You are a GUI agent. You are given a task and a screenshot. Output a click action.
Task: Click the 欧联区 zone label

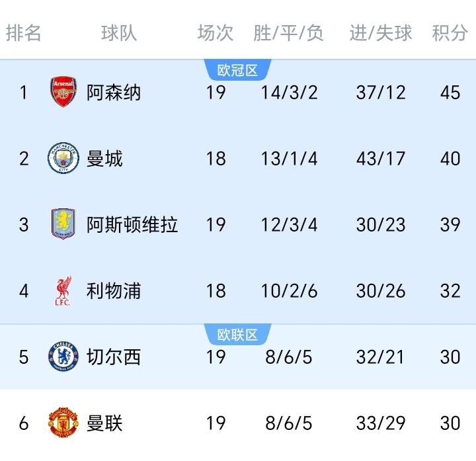pos(237,335)
